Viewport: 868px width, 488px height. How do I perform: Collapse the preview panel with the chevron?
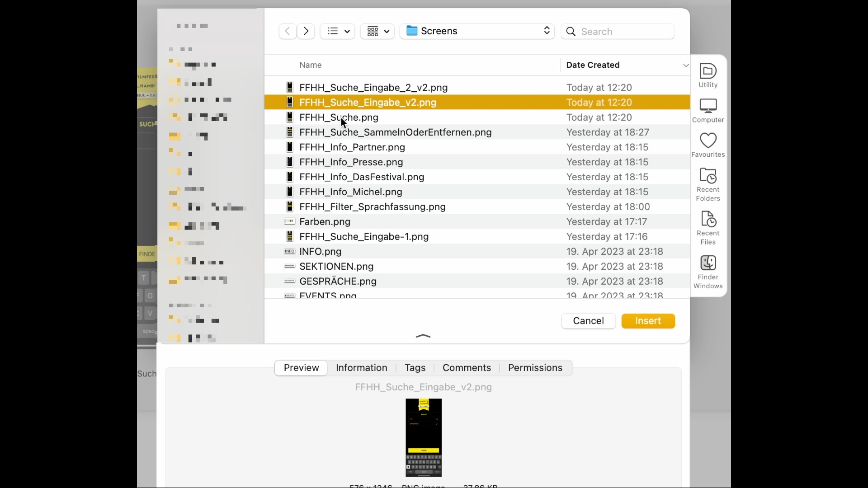(423, 336)
